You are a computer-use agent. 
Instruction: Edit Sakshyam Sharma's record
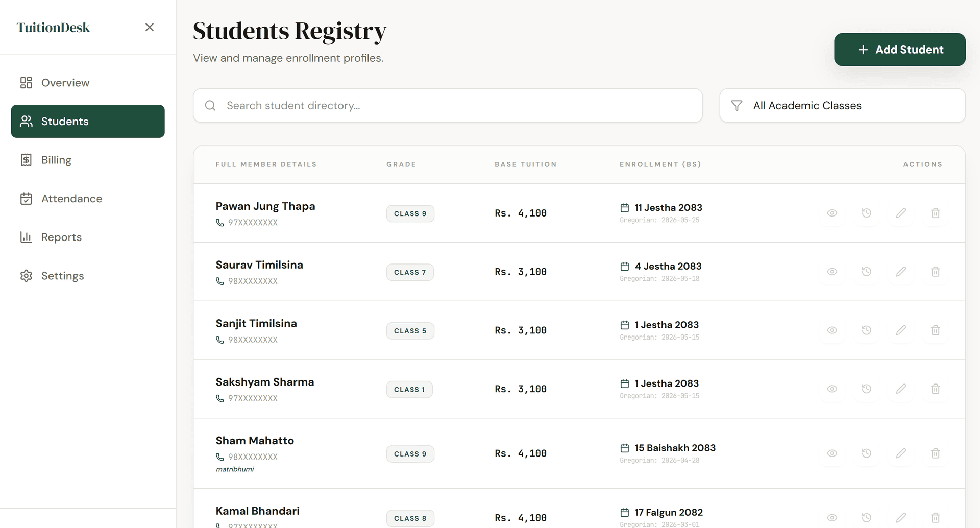tap(901, 389)
